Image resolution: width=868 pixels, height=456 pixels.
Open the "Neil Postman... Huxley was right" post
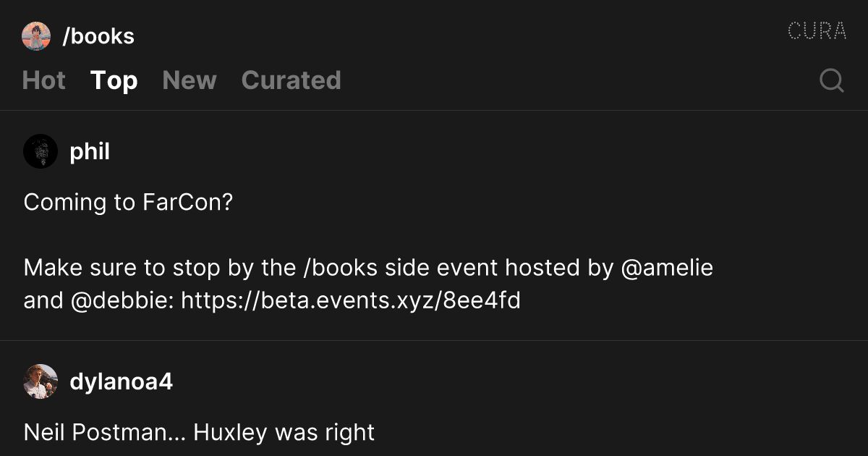coord(199,433)
